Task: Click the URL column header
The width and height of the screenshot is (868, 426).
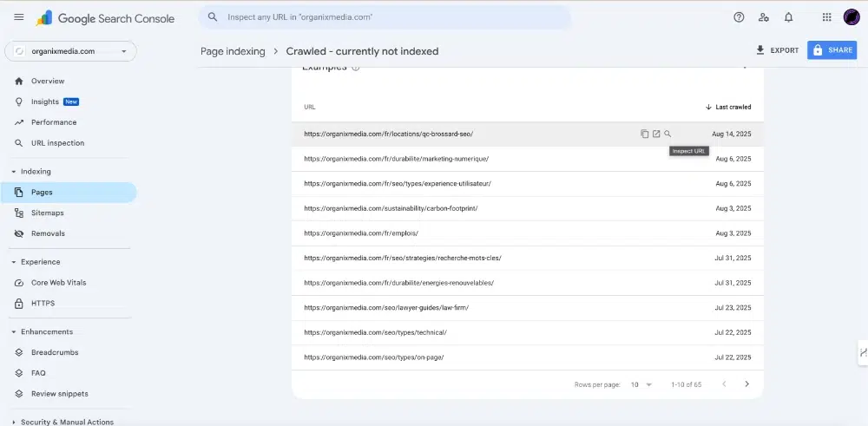Action: coord(310,107)
